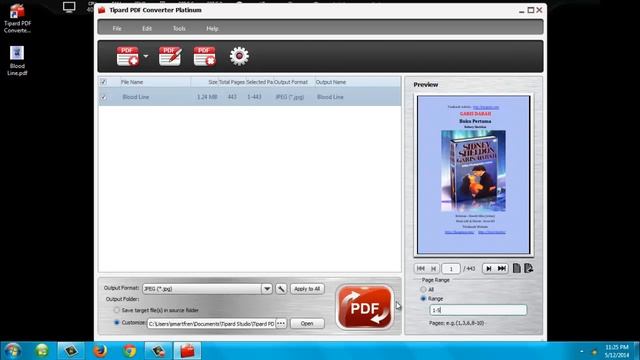Click the output settings wrench icon
The width and height of the screenshot is (640, 360).
tap(281, 289)
